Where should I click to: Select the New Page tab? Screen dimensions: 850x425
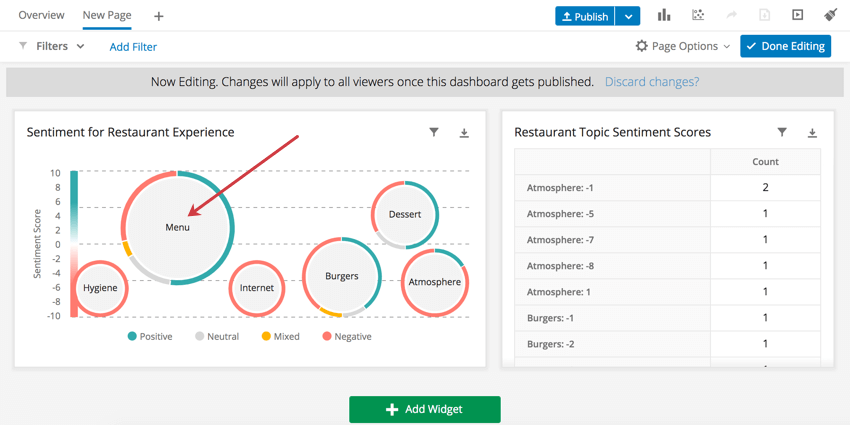[107, 15]
